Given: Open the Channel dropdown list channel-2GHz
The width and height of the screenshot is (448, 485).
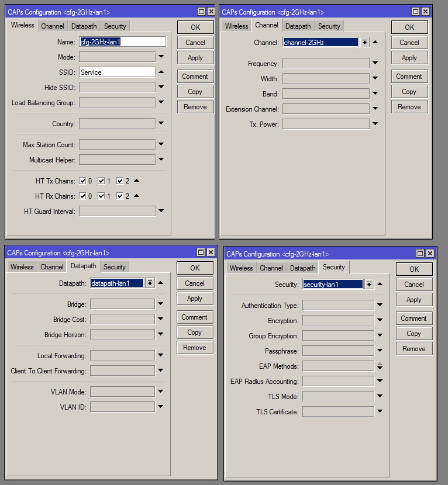Looking at the screenshot, I should pos(364,42).
